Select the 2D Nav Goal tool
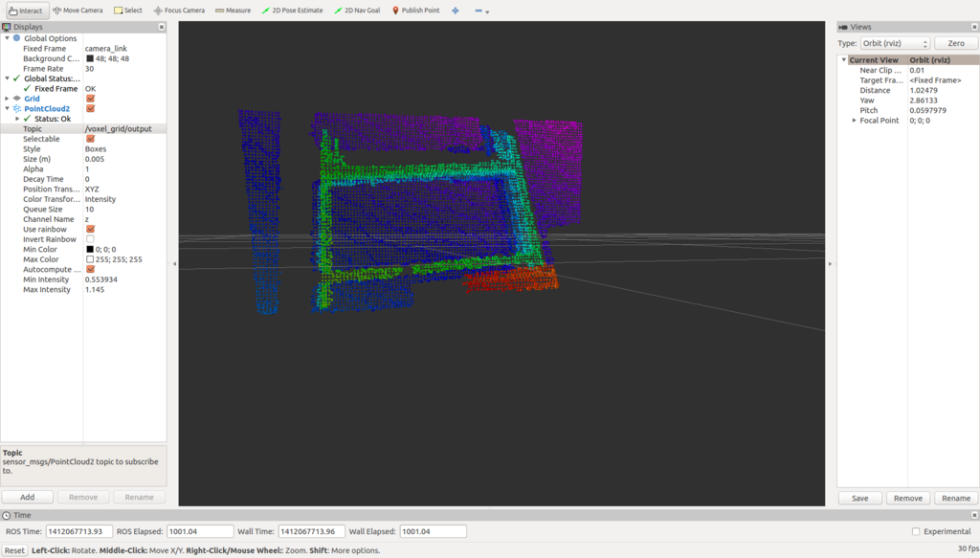The height and width of the screenshot is (558, 980). [357, 11]
